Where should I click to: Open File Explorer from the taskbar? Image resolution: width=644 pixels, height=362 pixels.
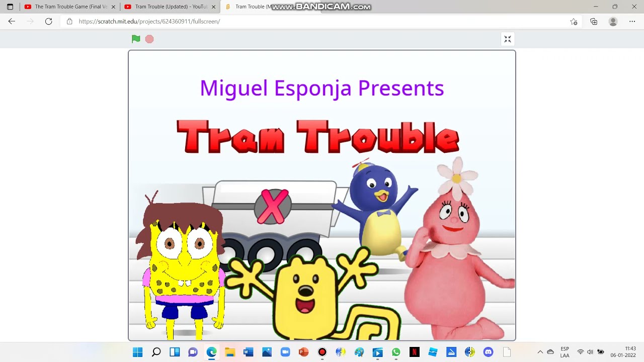(x=230, y=352)
